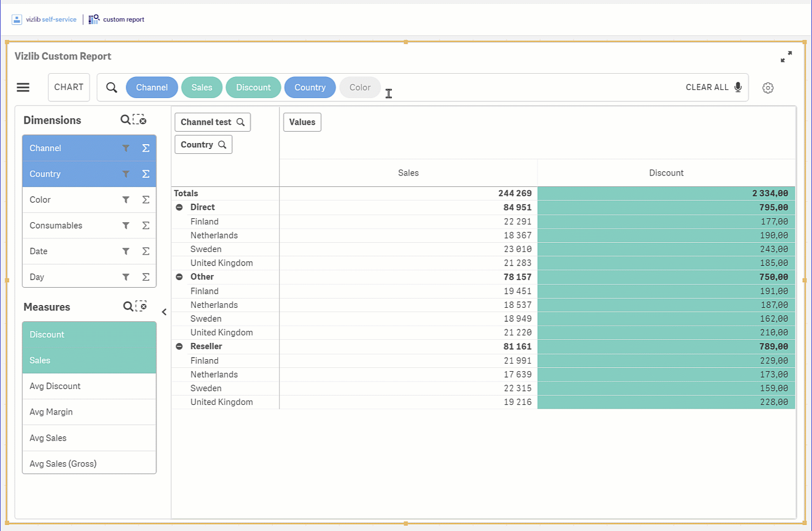Toggle the Channel dimension off
The width and height of the screenshot is (812, 531).
pyautogui.click(x=89, y=148)
